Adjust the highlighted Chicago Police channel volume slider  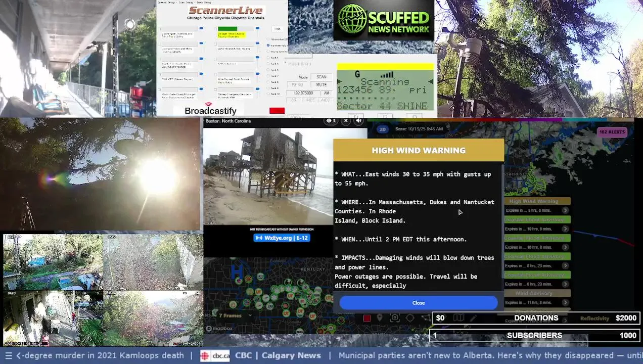coord(257,29)
